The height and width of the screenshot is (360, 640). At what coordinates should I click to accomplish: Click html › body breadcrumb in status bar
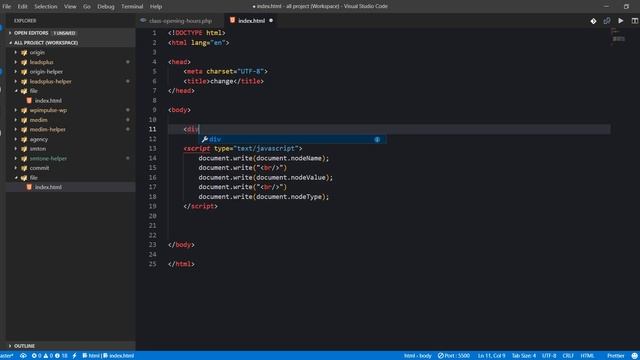(x=417, y=356)
